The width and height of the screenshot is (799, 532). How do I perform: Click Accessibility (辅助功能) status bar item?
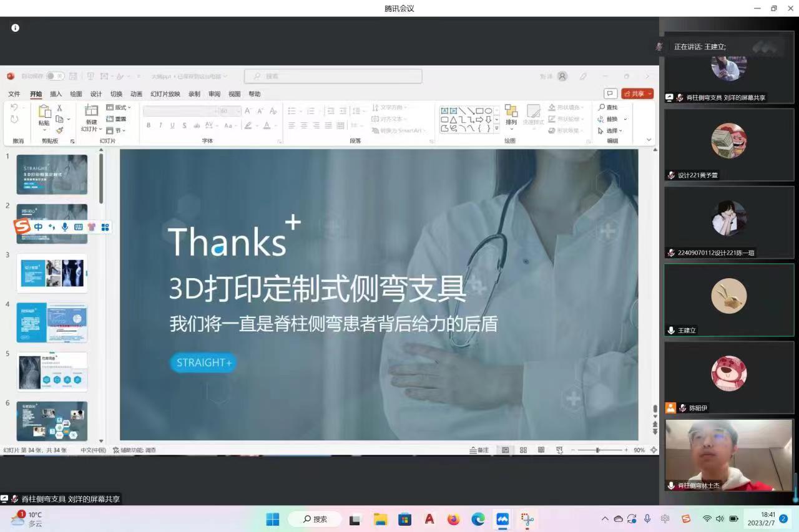coord(134,450)
